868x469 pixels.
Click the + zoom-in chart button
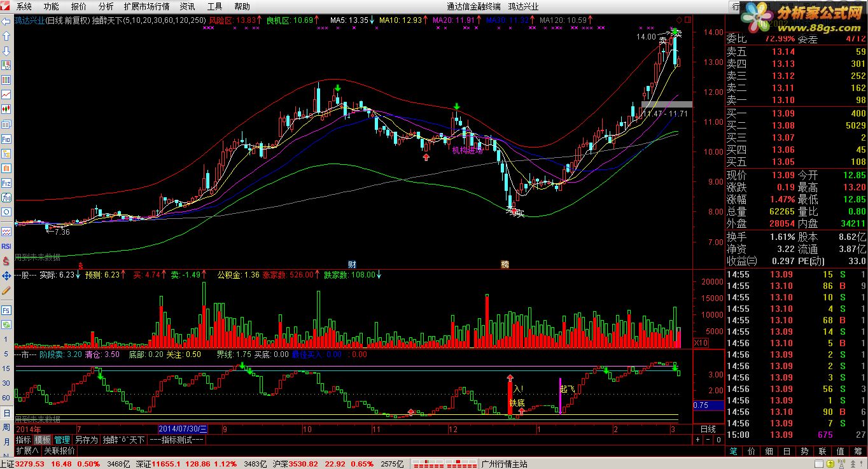click(698, 440)
